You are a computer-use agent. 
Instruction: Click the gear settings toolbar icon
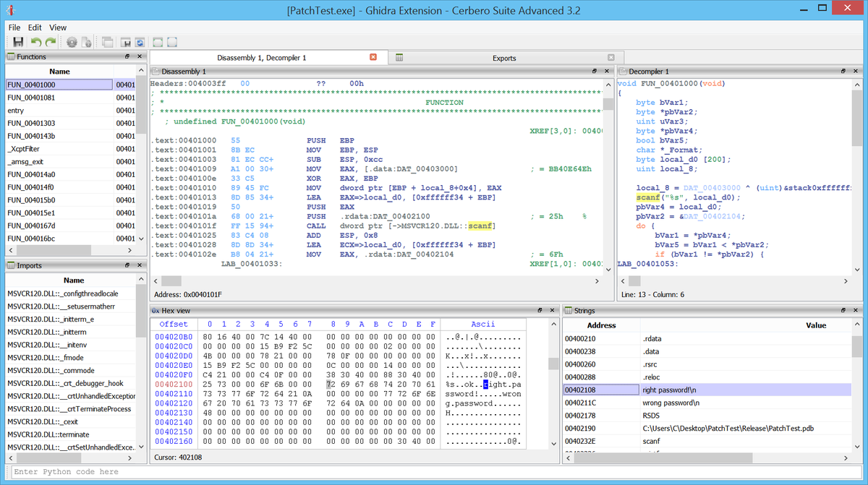[72, 43]
